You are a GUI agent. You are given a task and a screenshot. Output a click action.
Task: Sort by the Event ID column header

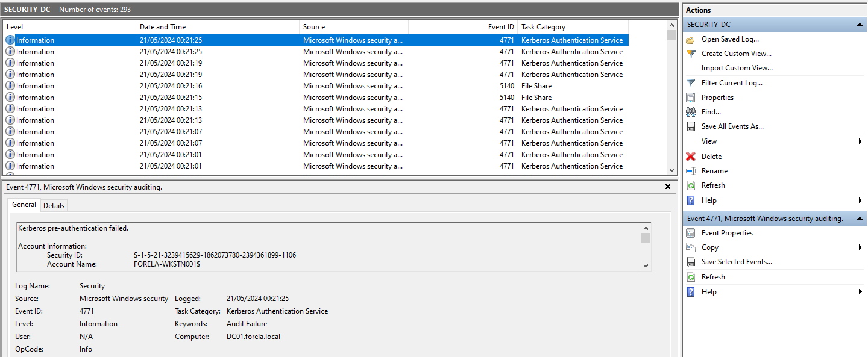463,27
